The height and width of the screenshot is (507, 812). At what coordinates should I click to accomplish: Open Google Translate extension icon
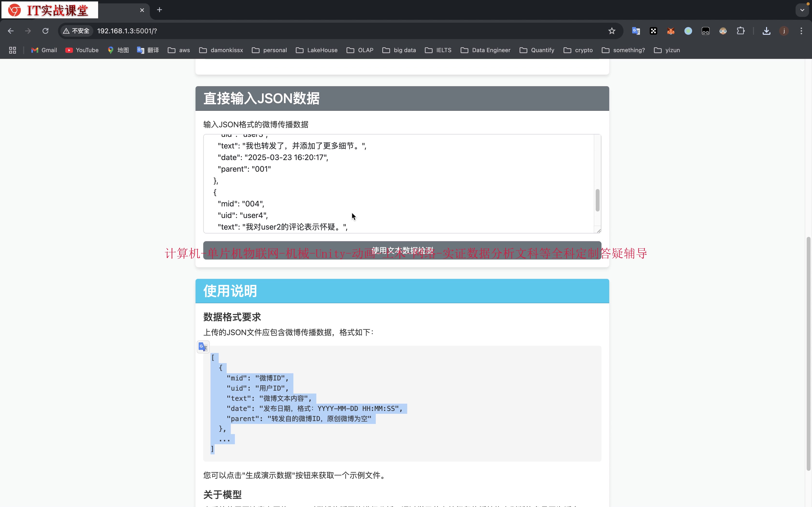pyautogui.click(x=636, y=31)
